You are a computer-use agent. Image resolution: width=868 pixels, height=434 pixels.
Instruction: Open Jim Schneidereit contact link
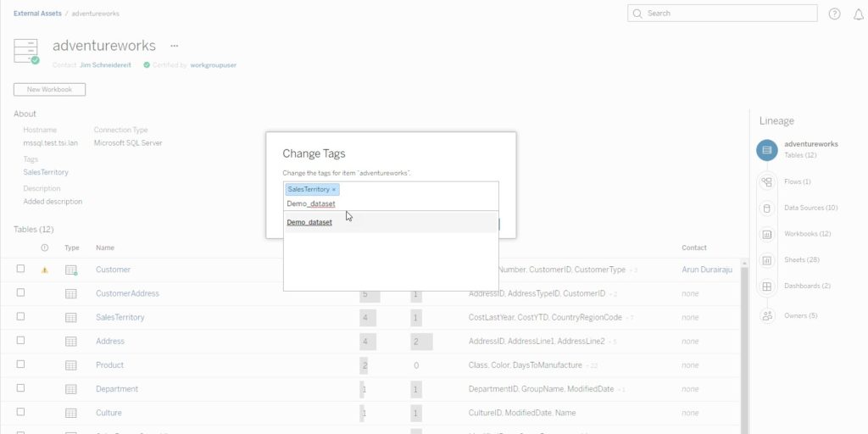tap(105, 65)
